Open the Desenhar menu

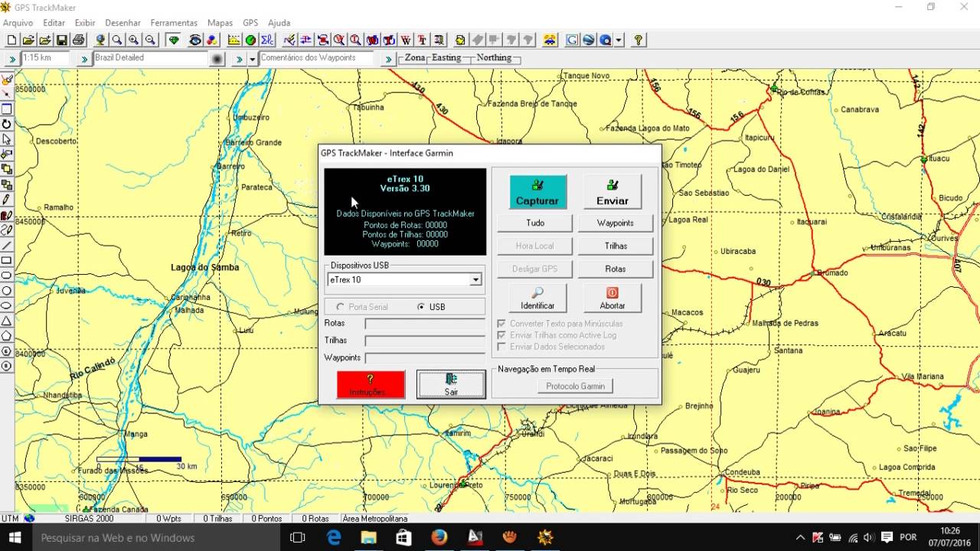(x=123, y=23)
